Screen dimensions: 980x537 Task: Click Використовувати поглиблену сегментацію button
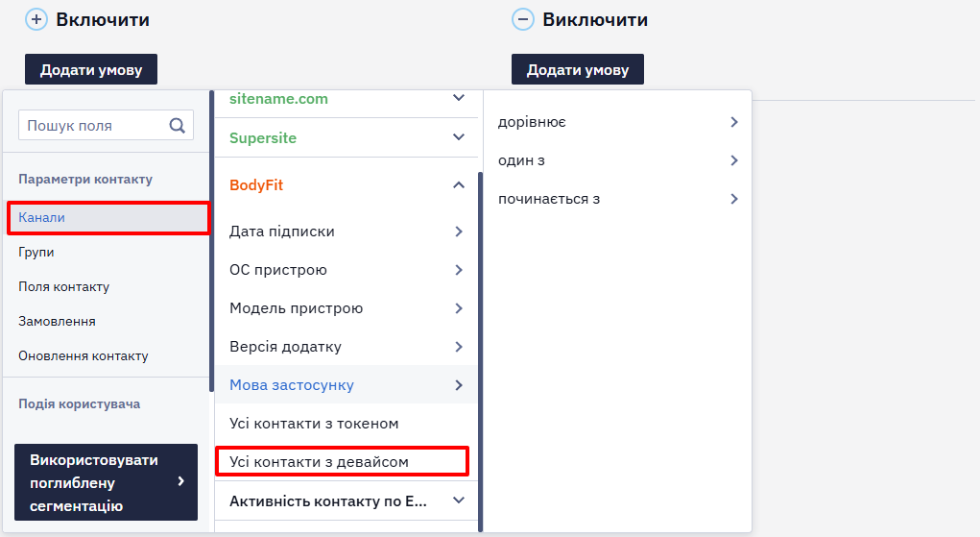click(107, 482)
